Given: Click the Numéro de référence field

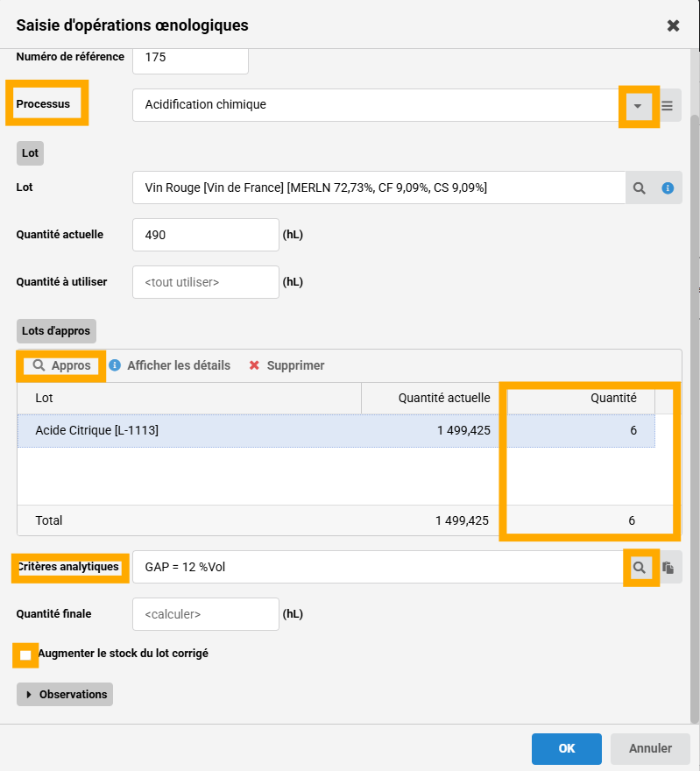Looking at the screenshot, I should [191, 58].
